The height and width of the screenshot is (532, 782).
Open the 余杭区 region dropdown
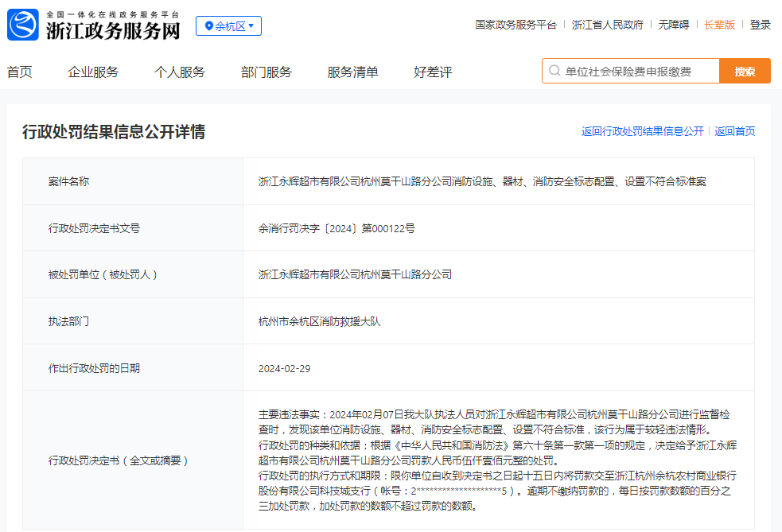click(228, 26)
